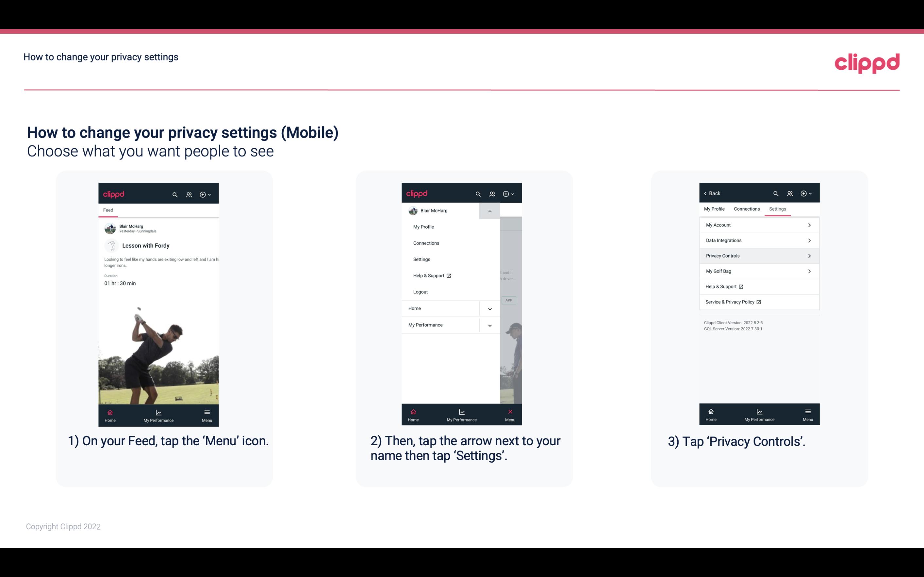Tap the Connections link in settings menu
This screenshot has height=577, width=924.
426,243
